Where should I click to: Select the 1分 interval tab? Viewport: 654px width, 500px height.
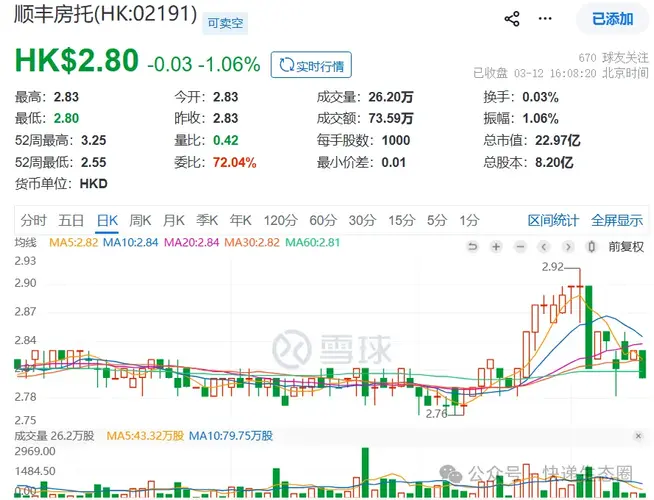tap(469, 220)
